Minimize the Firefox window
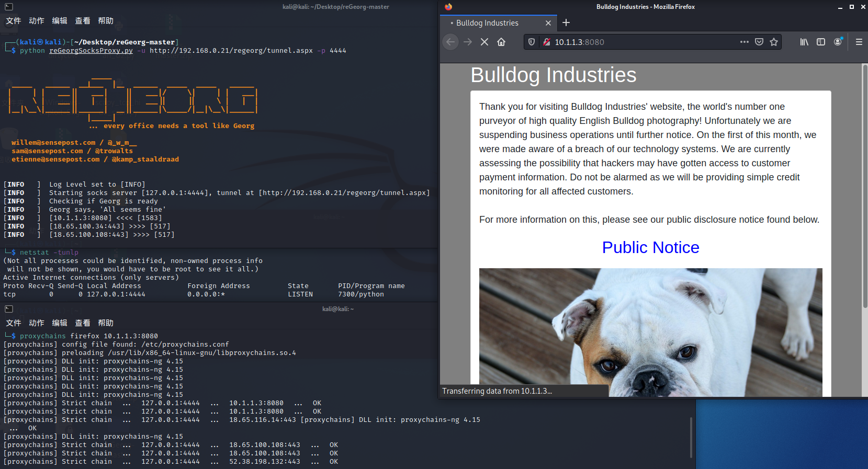Screen dimensions: 868x469 coord(840,7)
